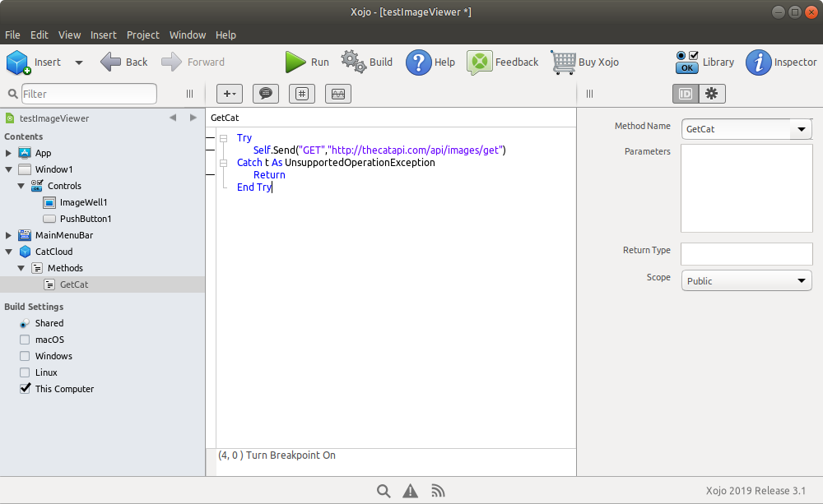The height and width of the screenshot is (504, 823).
Task: Open the File menu
Action: point(12,35)
